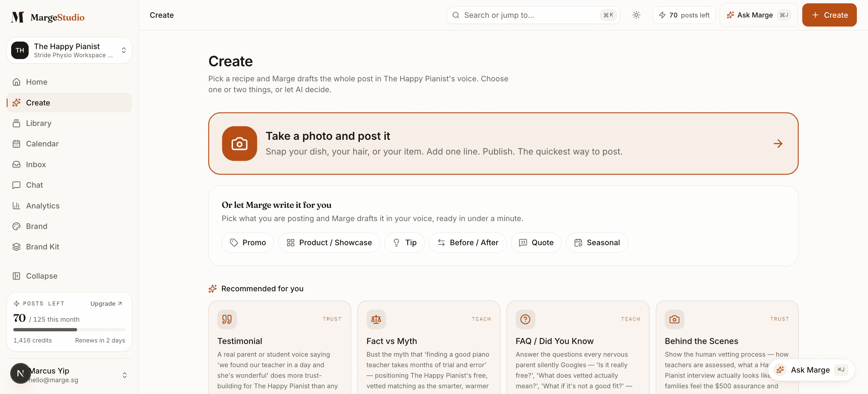This screenshot has height=394, width=868.
Task: Click the MargeStudio logo
Action: 48,17
